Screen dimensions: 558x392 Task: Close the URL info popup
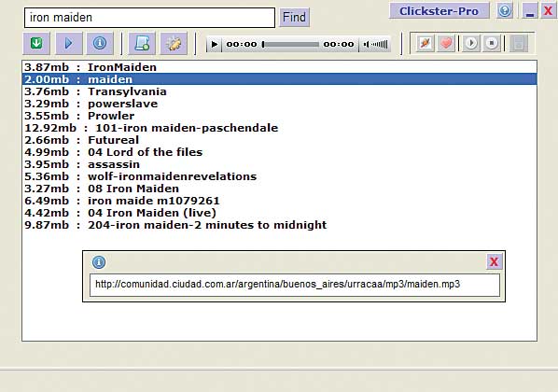pos(495,262)
